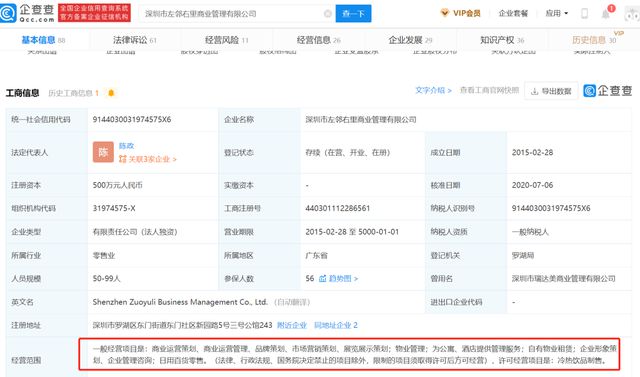Switch to 经营风险 tab

pyautogui.click(x=227, y=40)
